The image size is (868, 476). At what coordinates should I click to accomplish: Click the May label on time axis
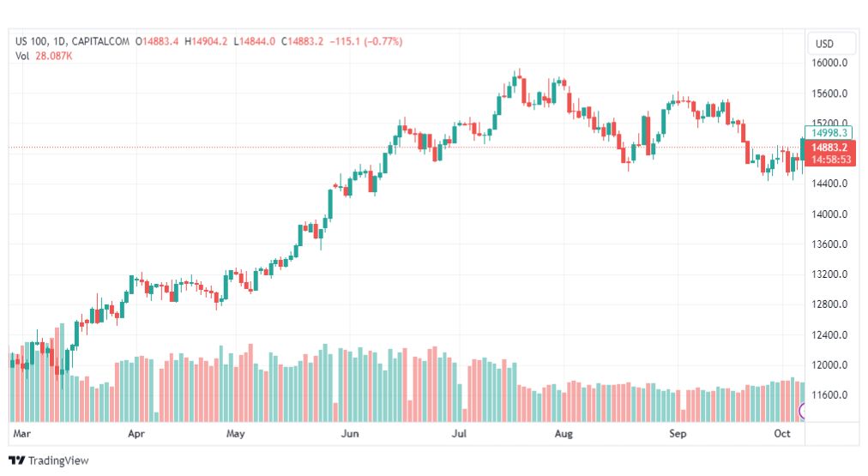click(x=236, y=434)
